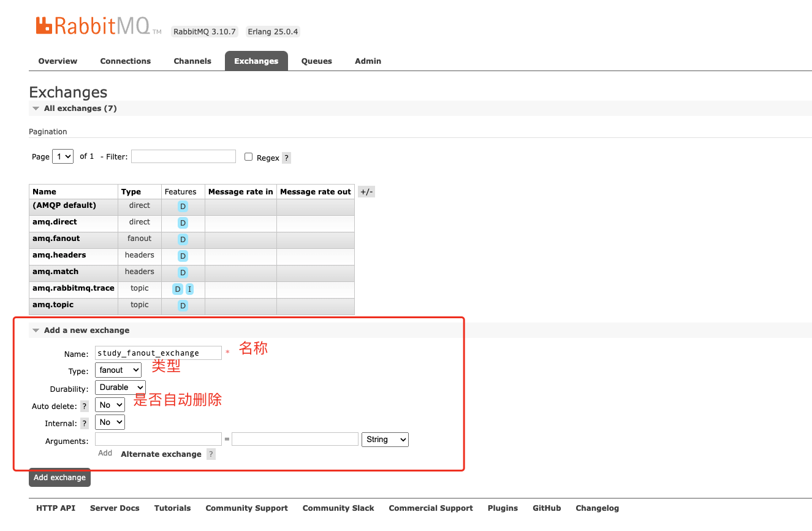
Task: Open the Type dropdown showing fanout
Action: (x=118, y=370)
